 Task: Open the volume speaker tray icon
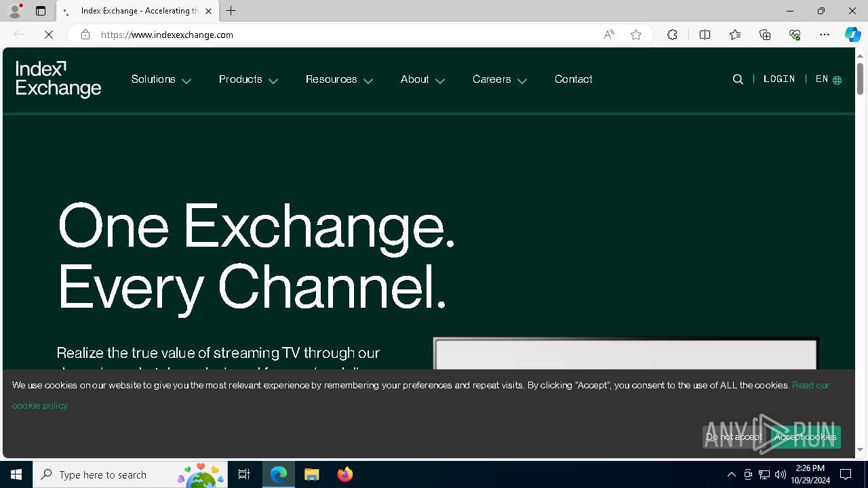(x=781, y=474)
